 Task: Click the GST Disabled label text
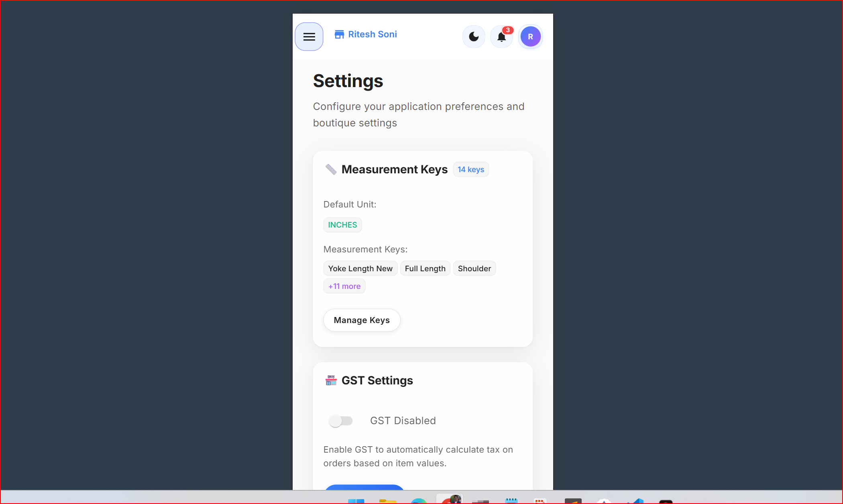click(403, 421)
